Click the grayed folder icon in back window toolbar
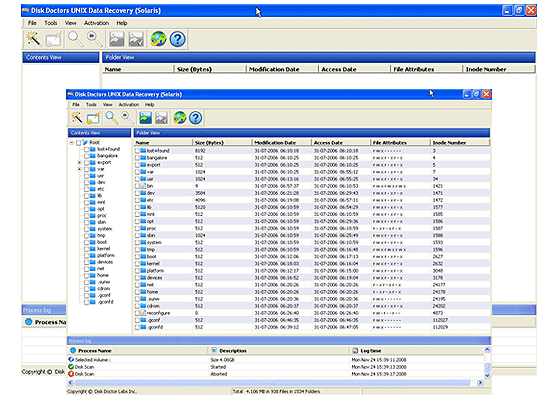Image resolution: width=558 pixels, height=405 pixels. point(53,39)
